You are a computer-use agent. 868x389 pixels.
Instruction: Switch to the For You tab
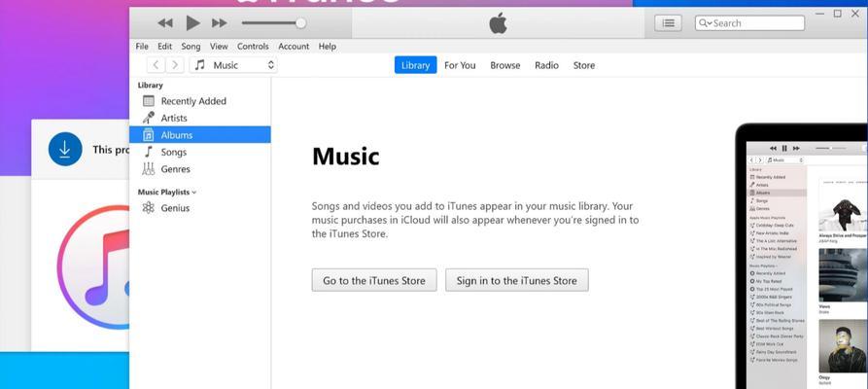click(460, 65)
